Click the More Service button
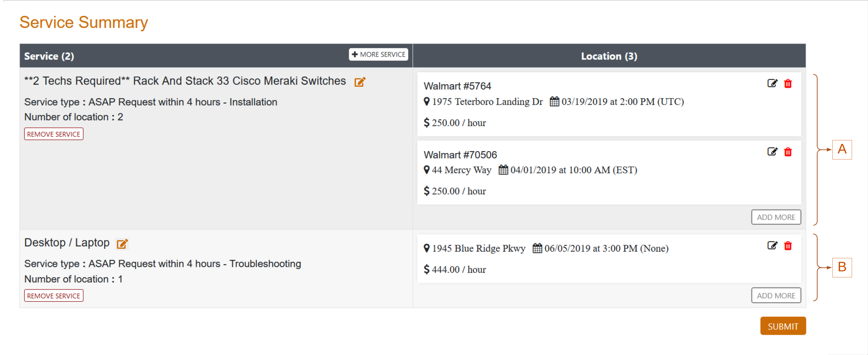Screen dimensions: 868x355 point(378,54)
